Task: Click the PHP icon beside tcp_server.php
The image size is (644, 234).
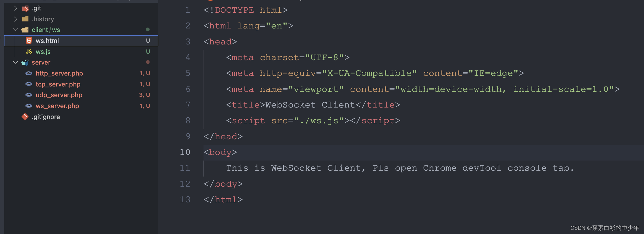Action: pos(28,84)
